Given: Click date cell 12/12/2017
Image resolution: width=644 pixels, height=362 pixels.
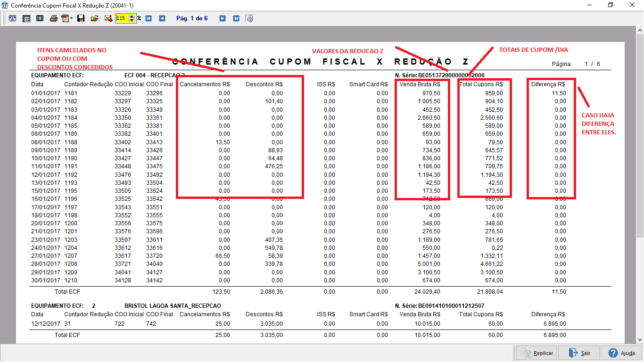Looking at the screenshot, I should pyautogui.click(x=46, y=324).
